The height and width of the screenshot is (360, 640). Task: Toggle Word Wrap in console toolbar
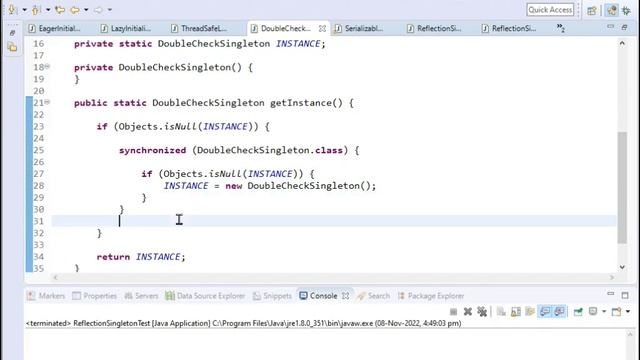530,312
